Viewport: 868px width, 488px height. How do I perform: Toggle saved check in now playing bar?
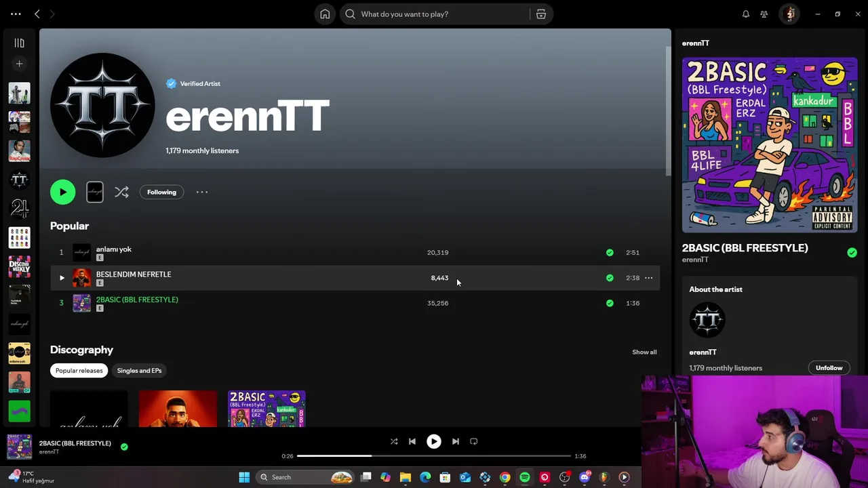[124, 447]
